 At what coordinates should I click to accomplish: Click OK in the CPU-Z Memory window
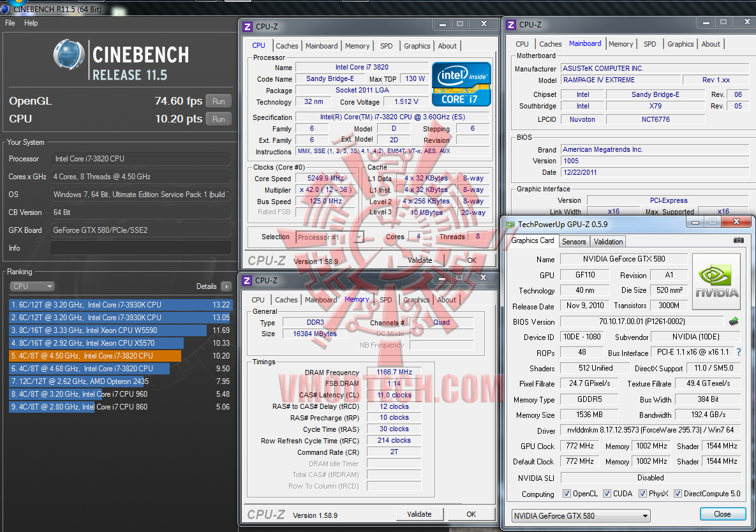click(471, 514)
